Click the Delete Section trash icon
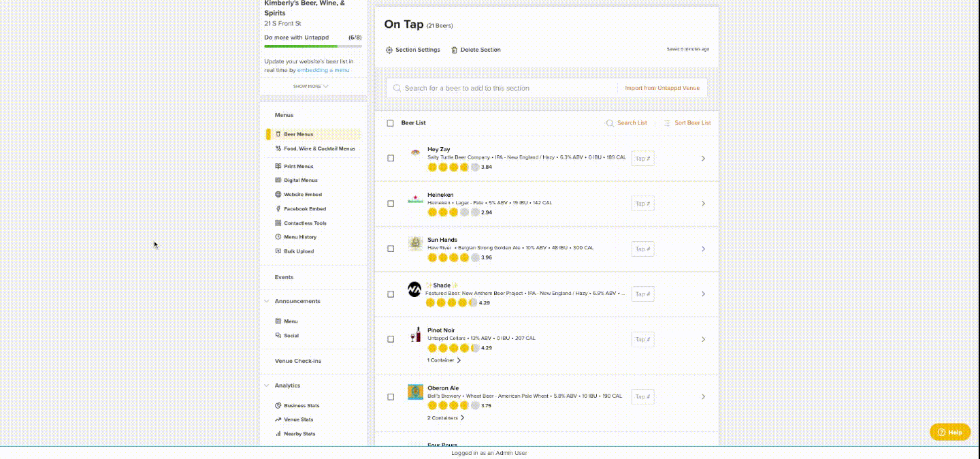 pos(455,50)
